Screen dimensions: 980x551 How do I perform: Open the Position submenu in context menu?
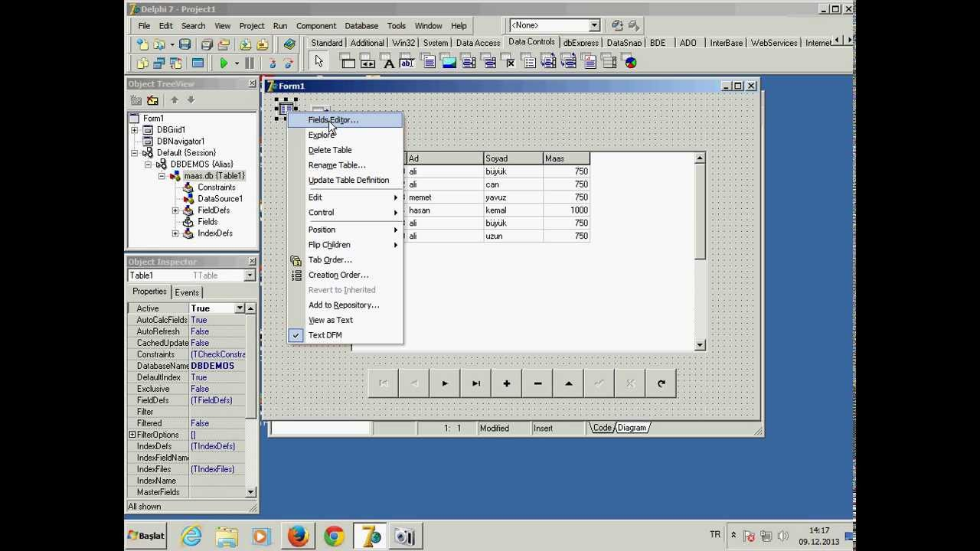click(345, 230)
